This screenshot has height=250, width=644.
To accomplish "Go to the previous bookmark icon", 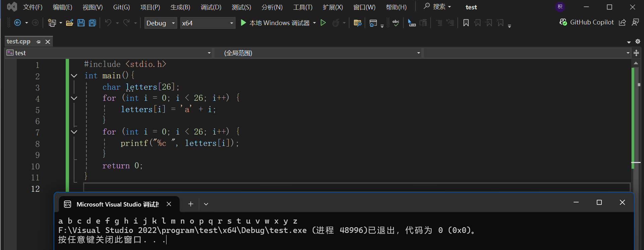I will [477, 23].
